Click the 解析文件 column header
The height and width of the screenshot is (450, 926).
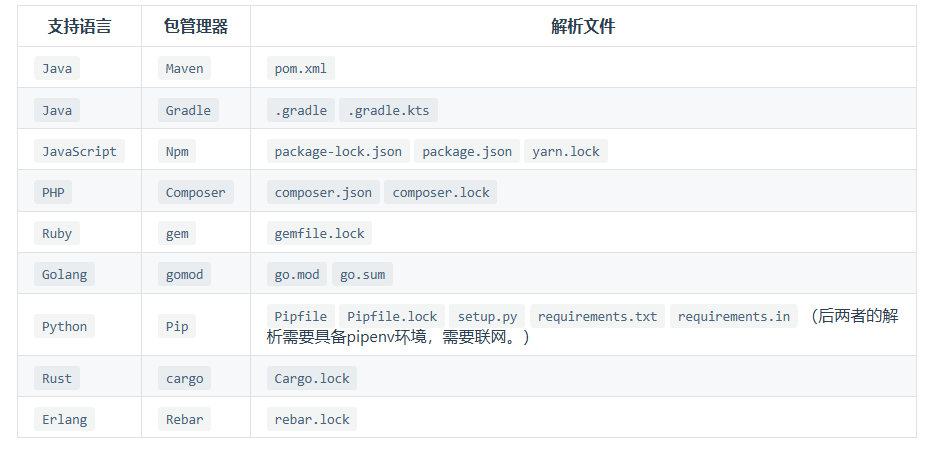583,27
